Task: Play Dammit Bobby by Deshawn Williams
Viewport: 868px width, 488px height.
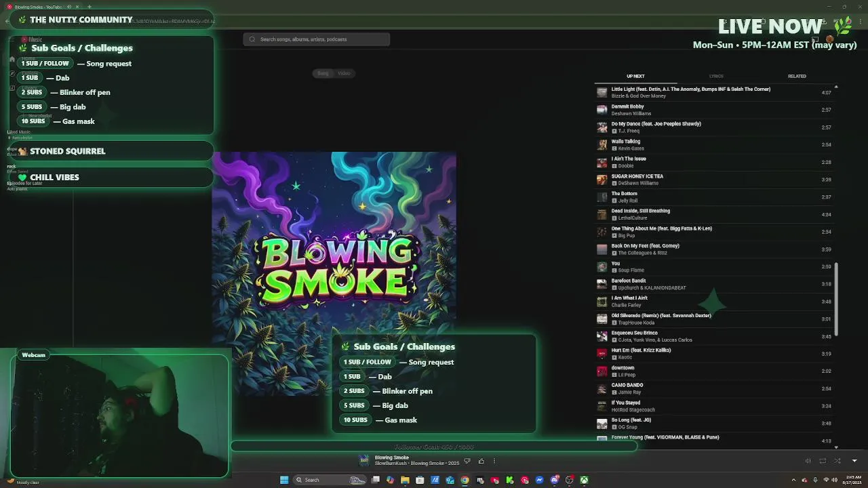Action: [715, 110]
